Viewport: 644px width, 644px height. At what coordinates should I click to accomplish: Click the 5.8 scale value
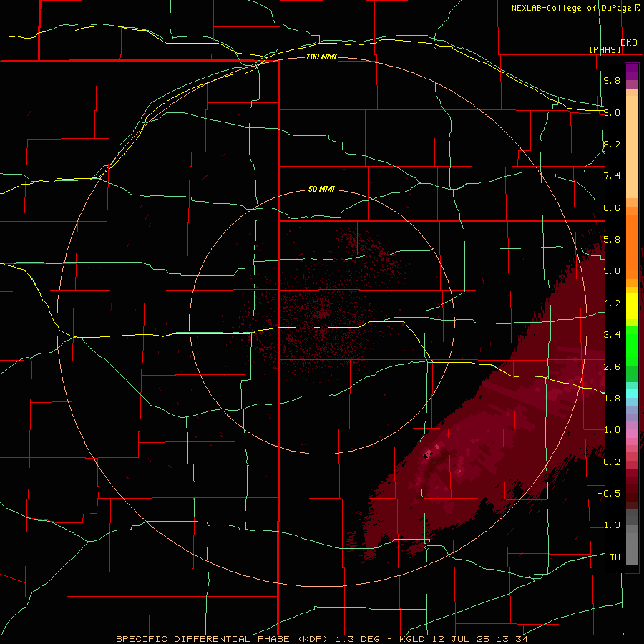click(612, 240)
